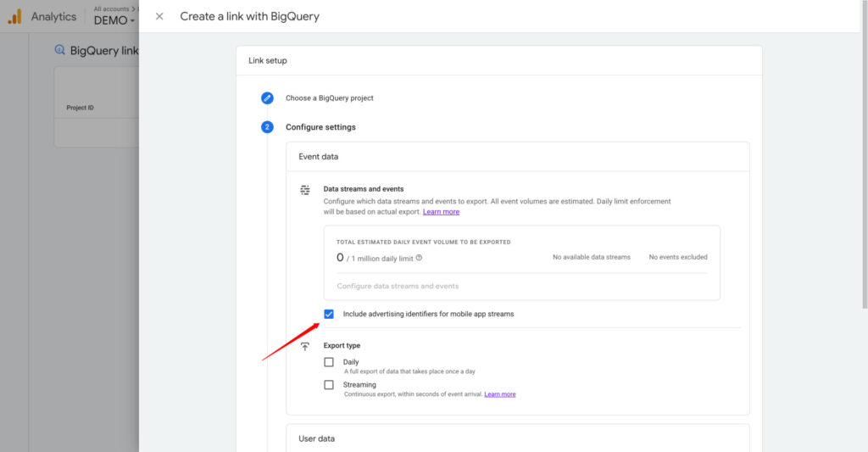Enable the Streaming export checkbox

329,385
